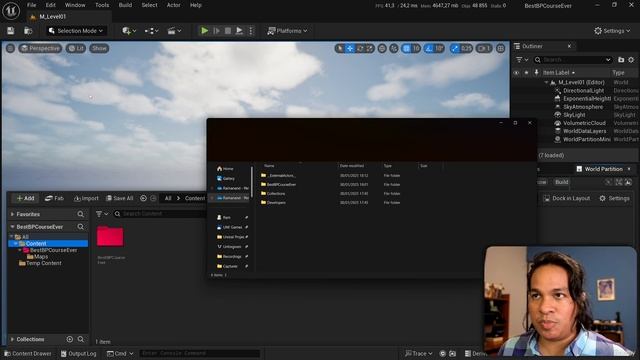Click the viewport layout maximize grid icon
This screenshot has height=360, width=640.
coord(501,48)
